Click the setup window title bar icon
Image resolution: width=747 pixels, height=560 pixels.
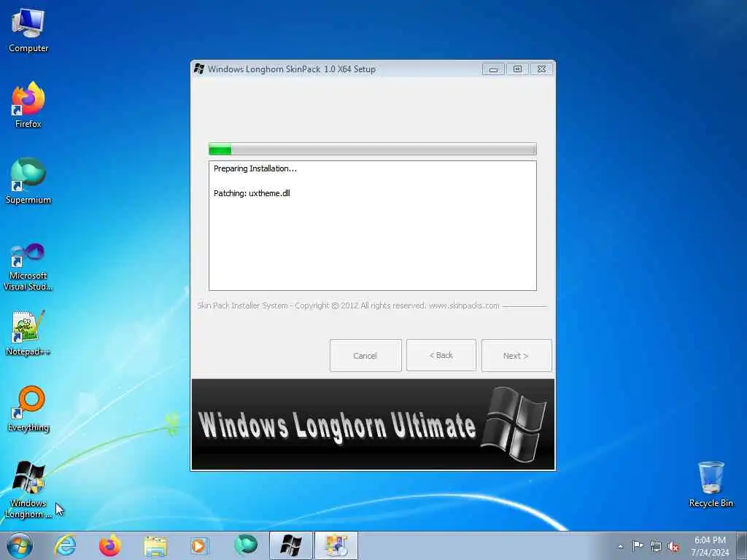(199, 69)
